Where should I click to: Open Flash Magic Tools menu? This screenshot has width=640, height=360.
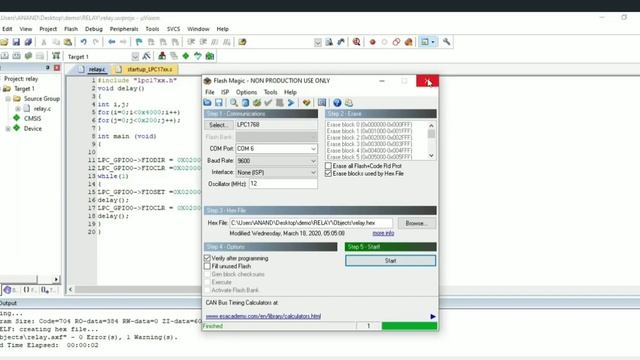[x=271, y=92]
